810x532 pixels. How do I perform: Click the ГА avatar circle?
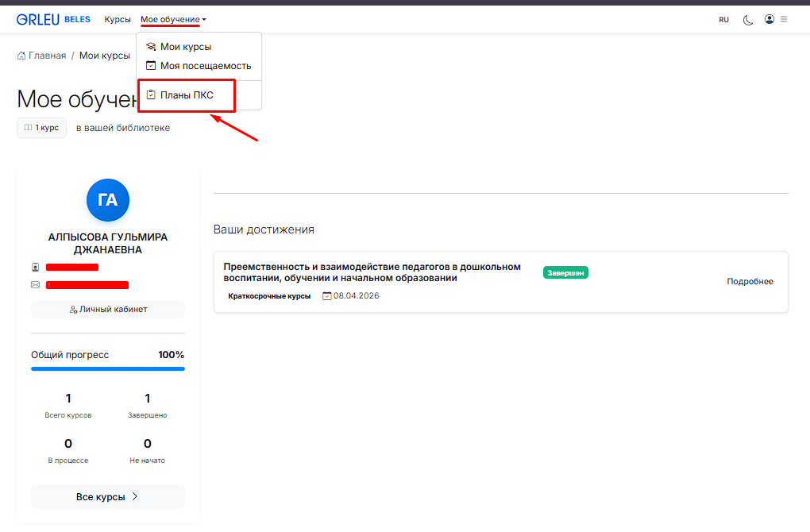(108, 200)
